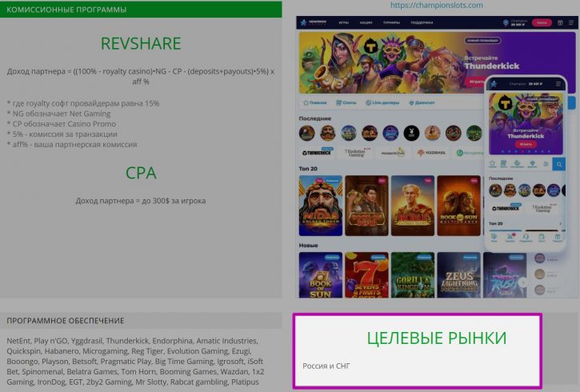Open the Book of Sun game in Новые
The height and width of the screenshot is (392, 580).
coord(321,275)
